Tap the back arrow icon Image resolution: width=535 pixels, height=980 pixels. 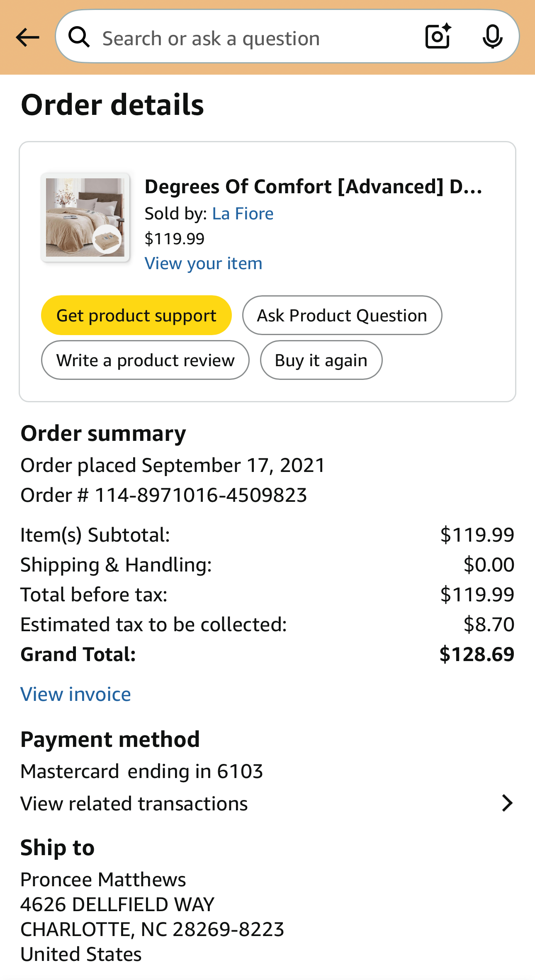(27, 38)
